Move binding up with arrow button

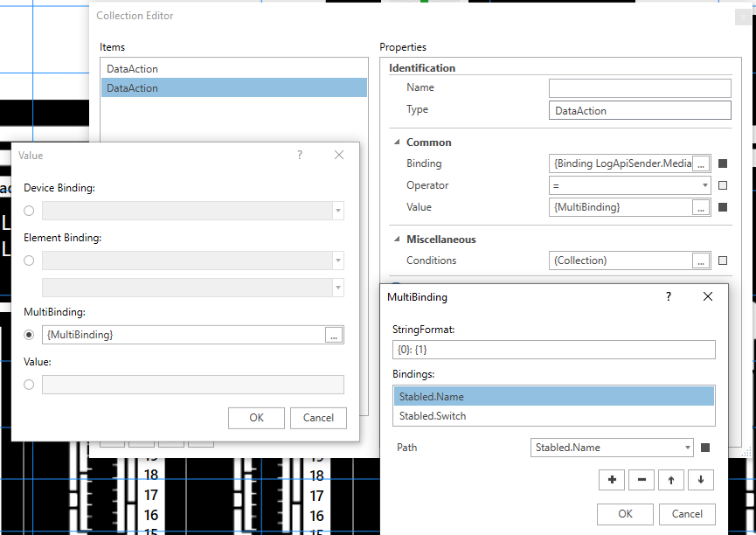click(670, 480)
